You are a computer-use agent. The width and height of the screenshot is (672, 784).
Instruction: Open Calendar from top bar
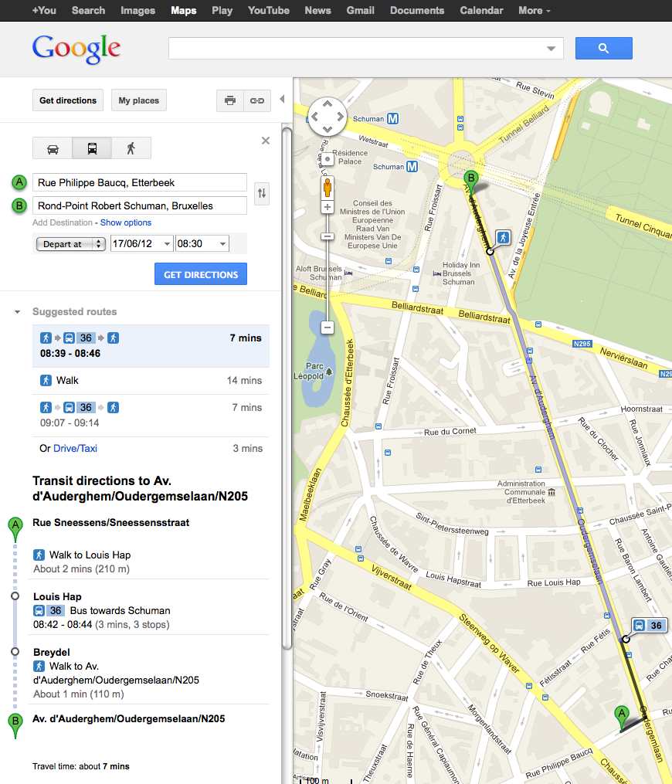(x=481, y=11)
